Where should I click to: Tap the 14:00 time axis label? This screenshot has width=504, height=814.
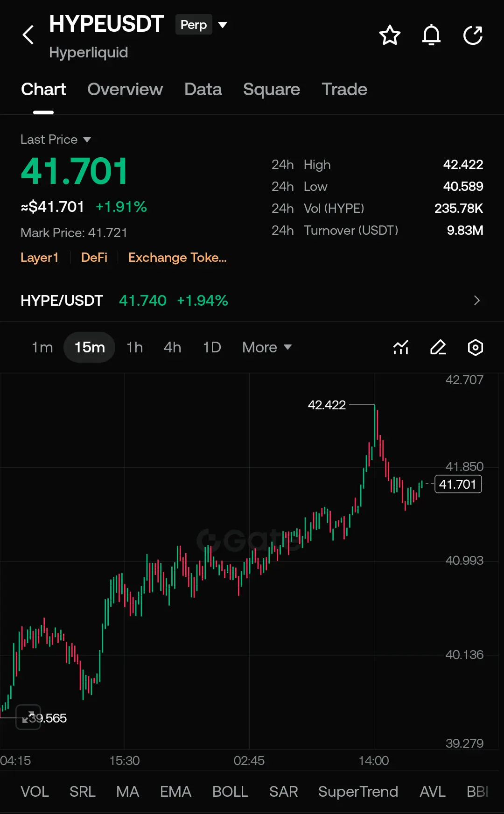pyautogui.click(x=374, y=760)
